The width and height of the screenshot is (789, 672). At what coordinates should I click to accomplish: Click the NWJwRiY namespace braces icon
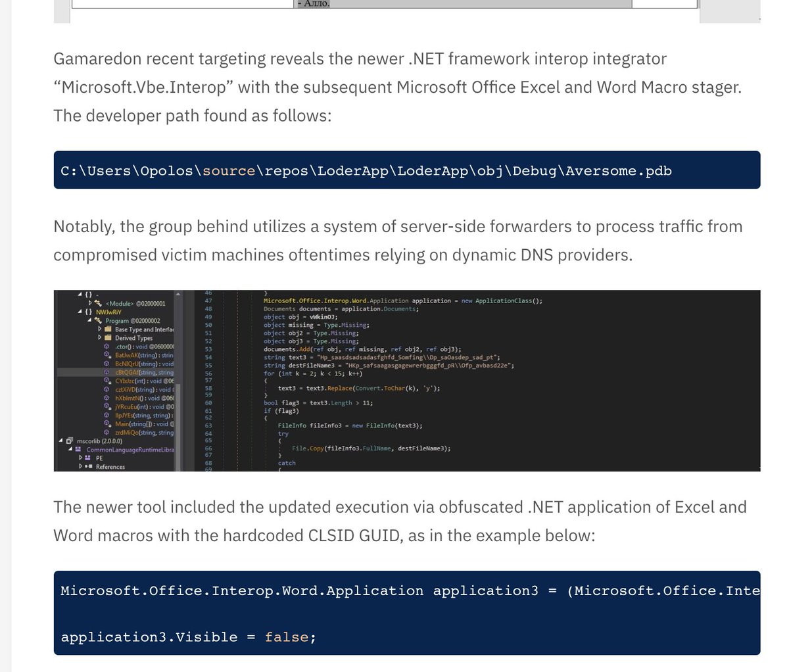[x=87, y=312]
